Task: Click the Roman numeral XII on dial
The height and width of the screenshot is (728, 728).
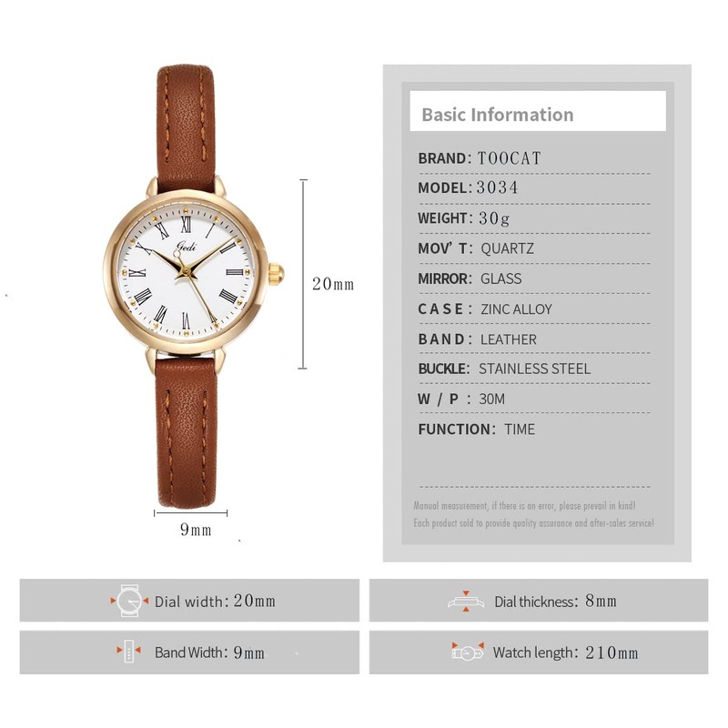Action: [x=186, y=224]
